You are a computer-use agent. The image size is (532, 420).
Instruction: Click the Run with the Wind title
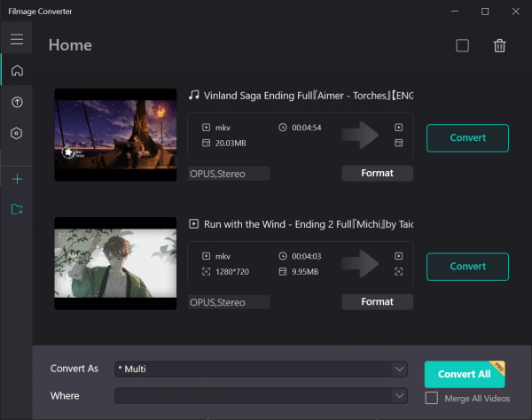click(308, 224)
